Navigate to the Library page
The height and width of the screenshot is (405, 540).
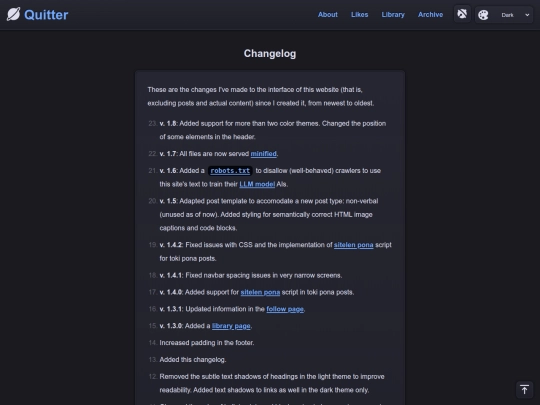tap(393, 14)
